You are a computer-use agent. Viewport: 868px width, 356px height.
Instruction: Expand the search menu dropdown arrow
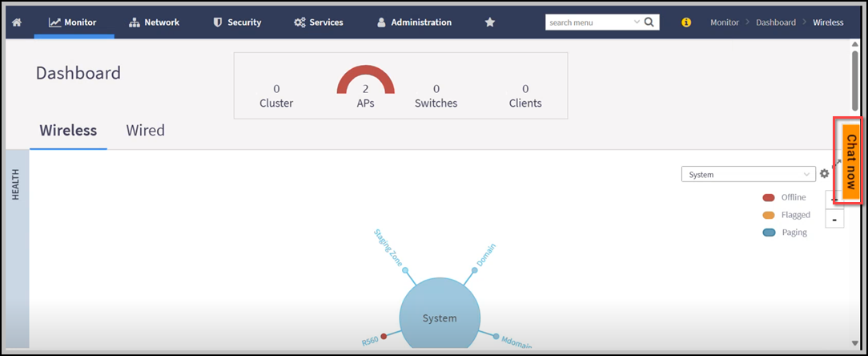coord(636,22)
